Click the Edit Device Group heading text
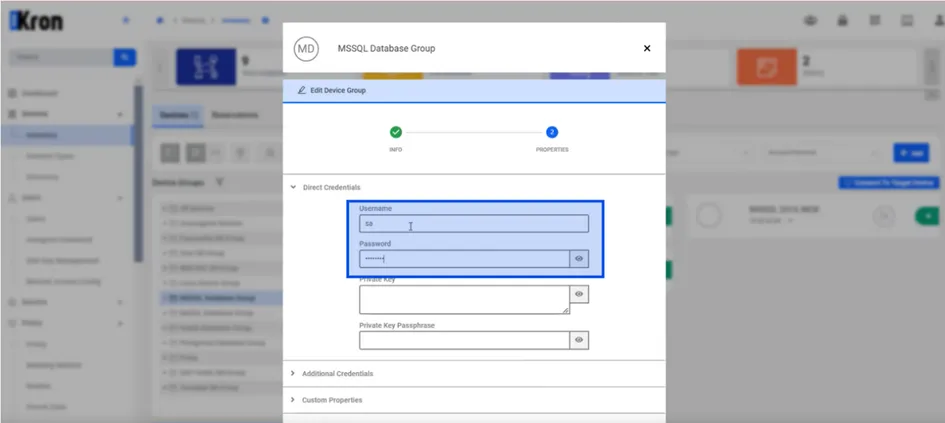The height and width of the screenshot is (423, 945). point(338,90)
